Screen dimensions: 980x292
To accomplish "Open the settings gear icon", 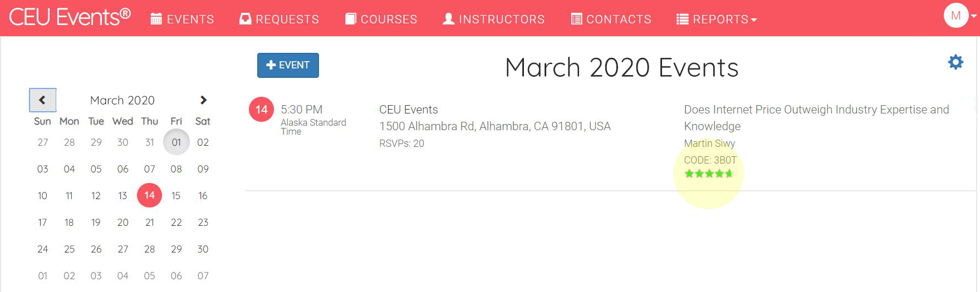I will point(955,62).
